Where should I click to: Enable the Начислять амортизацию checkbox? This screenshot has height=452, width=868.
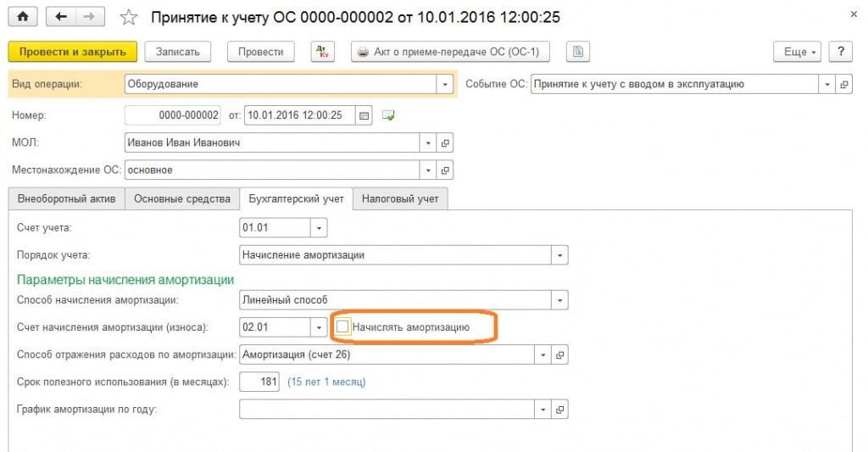pyautogui.click(x=342, y=326)
